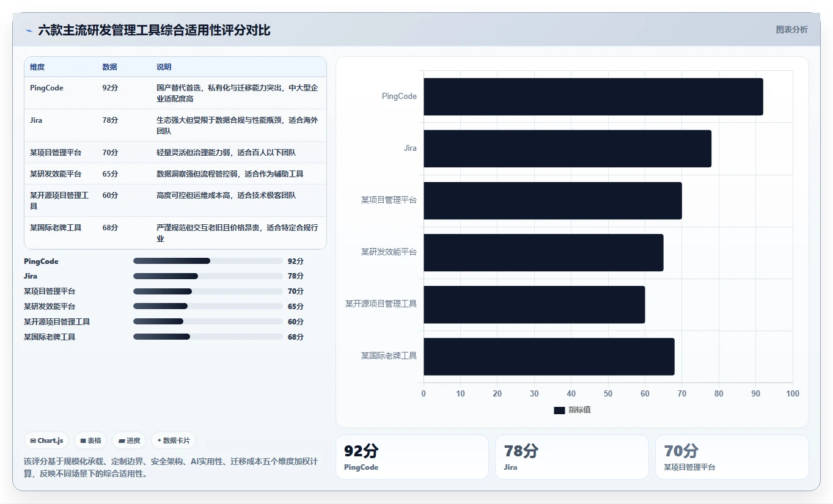Select the 某开源项目管理工具 table cell
The width and height of the screenshot is (833, 504).
59,201
